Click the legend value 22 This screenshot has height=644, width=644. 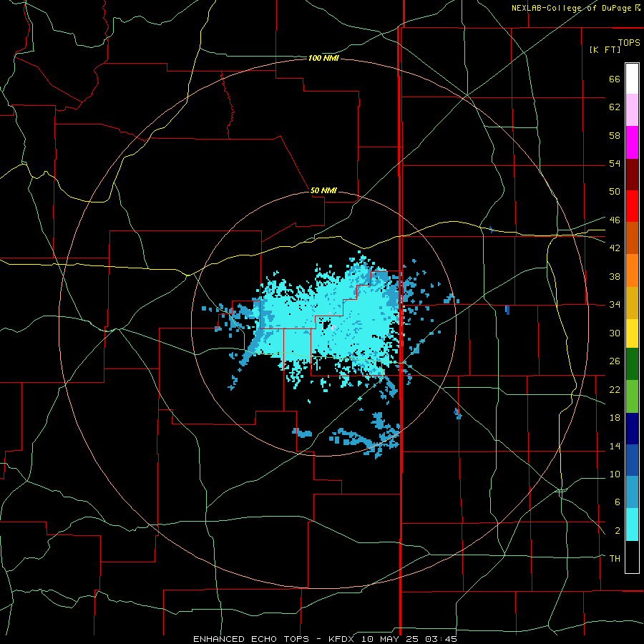click(615, 389)
